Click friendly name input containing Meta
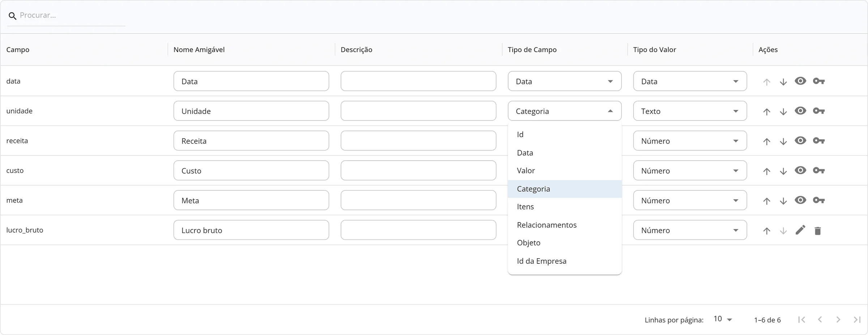This screenshot has width=868, height=335. point(251,200)
